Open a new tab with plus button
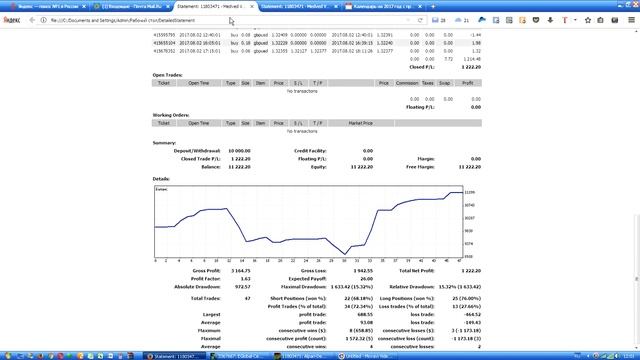 [433, 7]
